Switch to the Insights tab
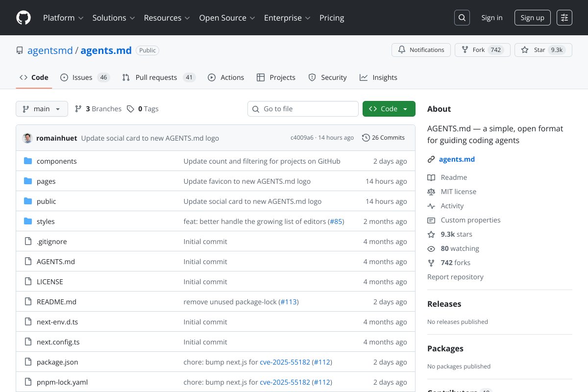 click(x=378, y=77)
